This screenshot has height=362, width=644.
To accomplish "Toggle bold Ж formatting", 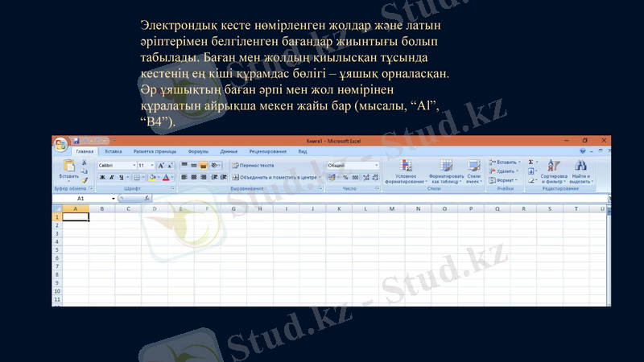I will tap(102, 177).
